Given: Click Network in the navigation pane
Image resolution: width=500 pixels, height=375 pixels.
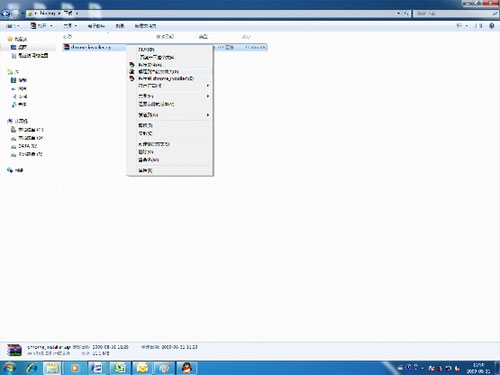Looking at the screenshot, I should coord(15,170).
